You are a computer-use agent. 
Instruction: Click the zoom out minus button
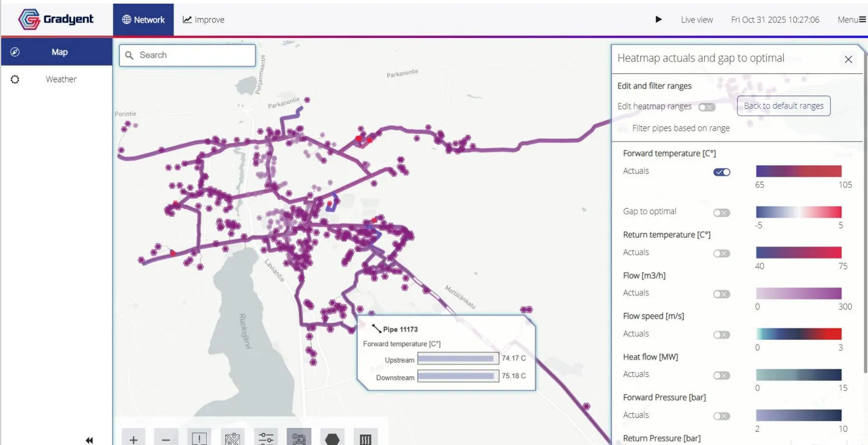pyautogui.click(x=166, y=438)
